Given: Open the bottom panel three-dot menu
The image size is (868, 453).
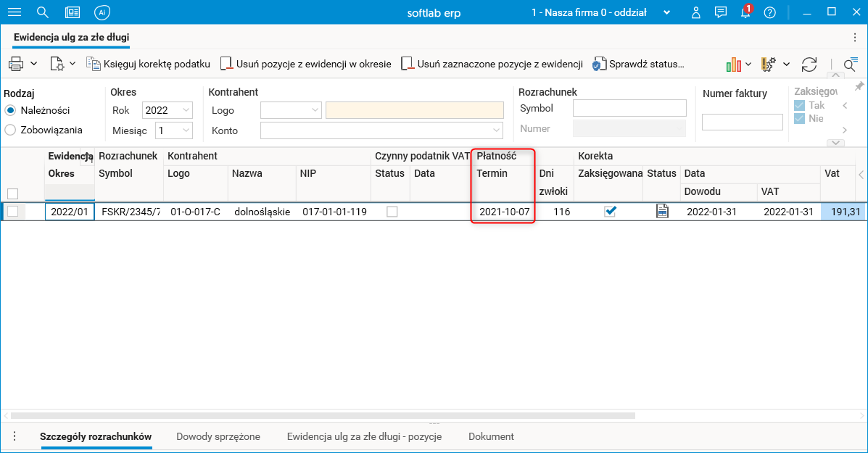Looking at the screenshot, I should click(15, 436).
